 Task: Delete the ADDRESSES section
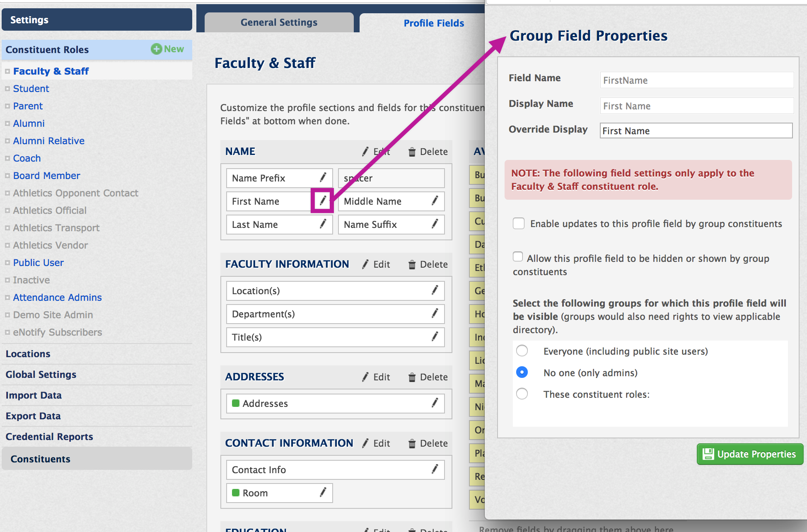tap(412, 377)
